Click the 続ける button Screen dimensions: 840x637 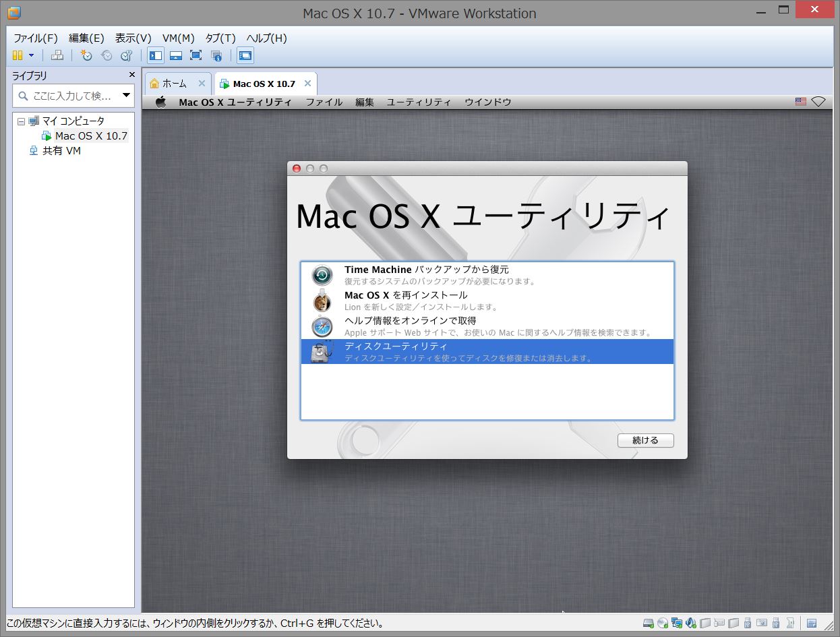click(x=645, y=440)
